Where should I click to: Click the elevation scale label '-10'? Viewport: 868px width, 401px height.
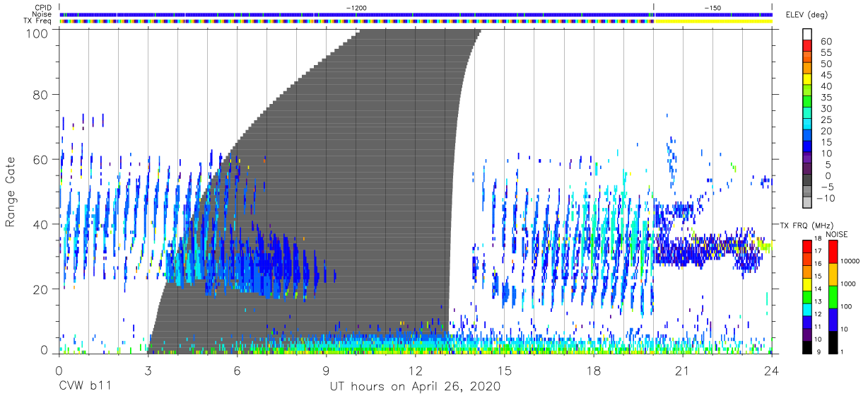pos(827,199)
